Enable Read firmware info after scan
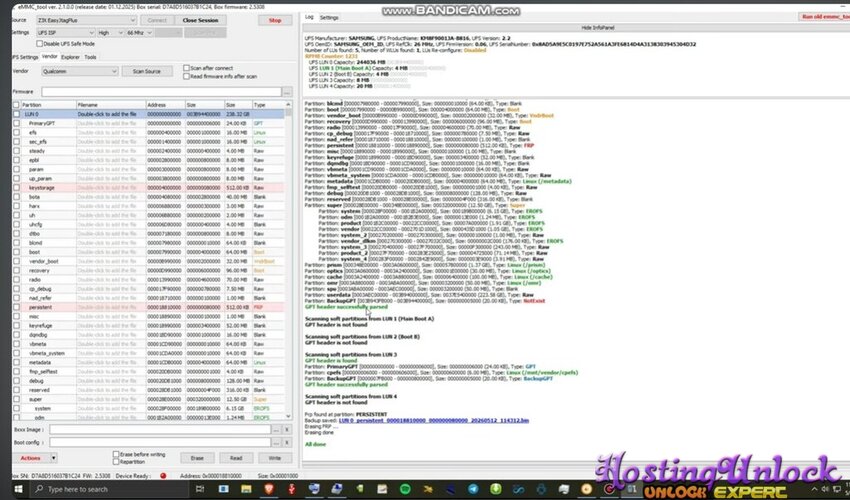Image resolution: width=850 pixels, height=500 pixels. pyautogui.click(x=186, y=76)
